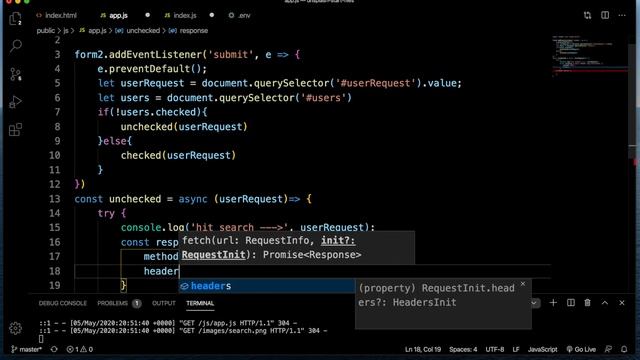
Task: Open the Extensions view
Action: (16, 130)
